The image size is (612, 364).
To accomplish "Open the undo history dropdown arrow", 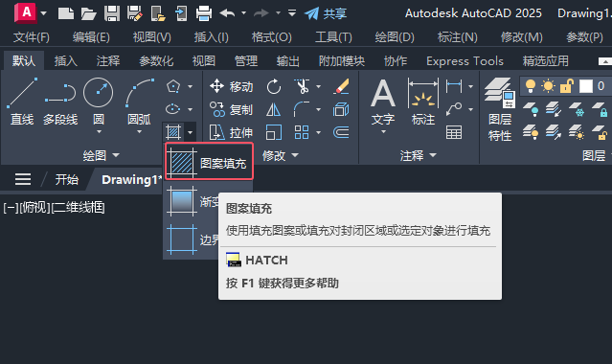I will tap(244, 13).
